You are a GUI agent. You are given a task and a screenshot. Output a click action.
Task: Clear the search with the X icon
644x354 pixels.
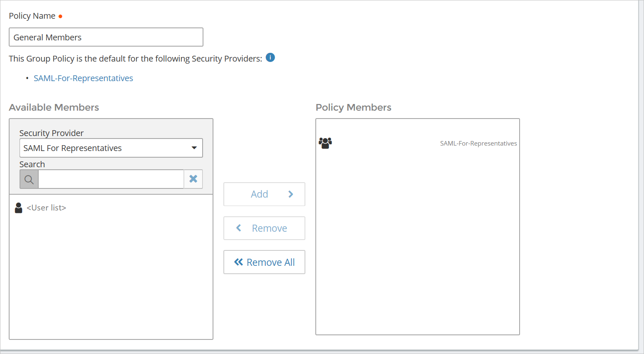click(193, 179)
